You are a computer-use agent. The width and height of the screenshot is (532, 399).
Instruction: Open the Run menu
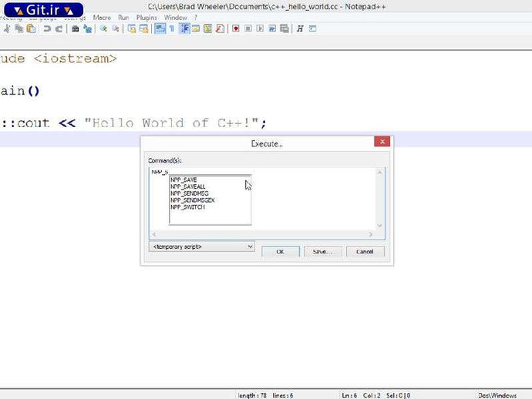pyautogui.click(x=123, y=17)
